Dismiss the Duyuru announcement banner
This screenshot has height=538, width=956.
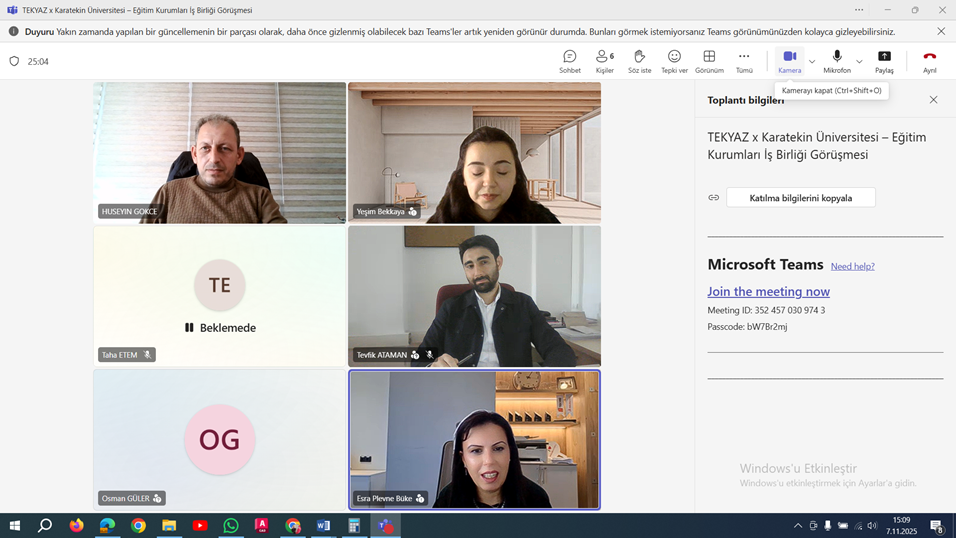point(941,31)
